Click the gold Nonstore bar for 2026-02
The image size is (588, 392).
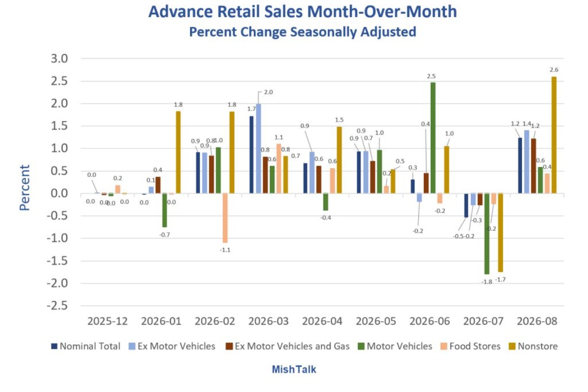(x=232, y=152)
